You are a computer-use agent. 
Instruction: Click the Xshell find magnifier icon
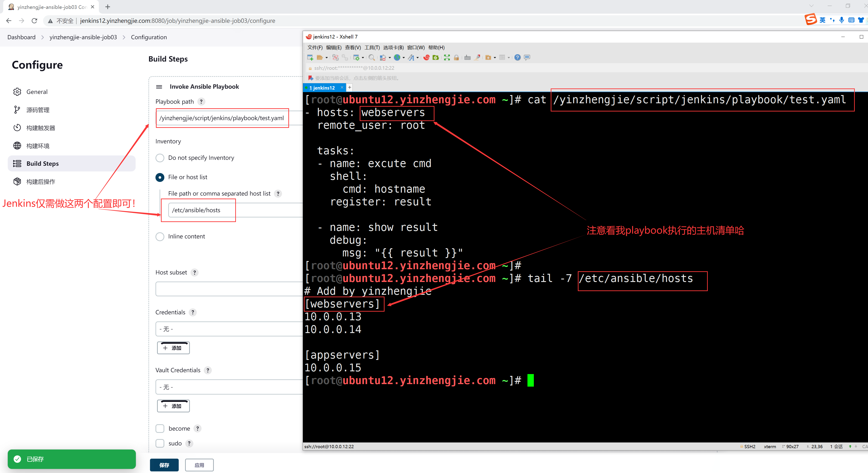[371, 58]
